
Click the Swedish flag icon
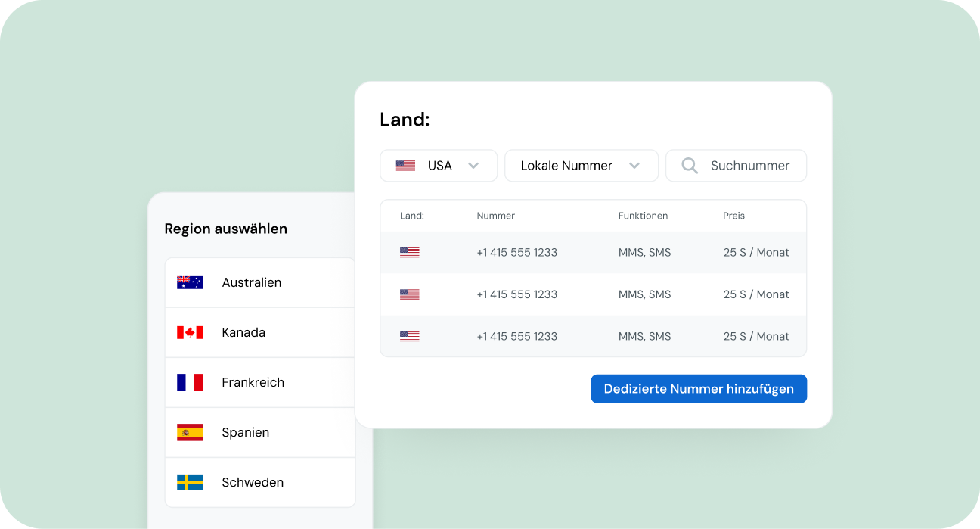point(190,482)
